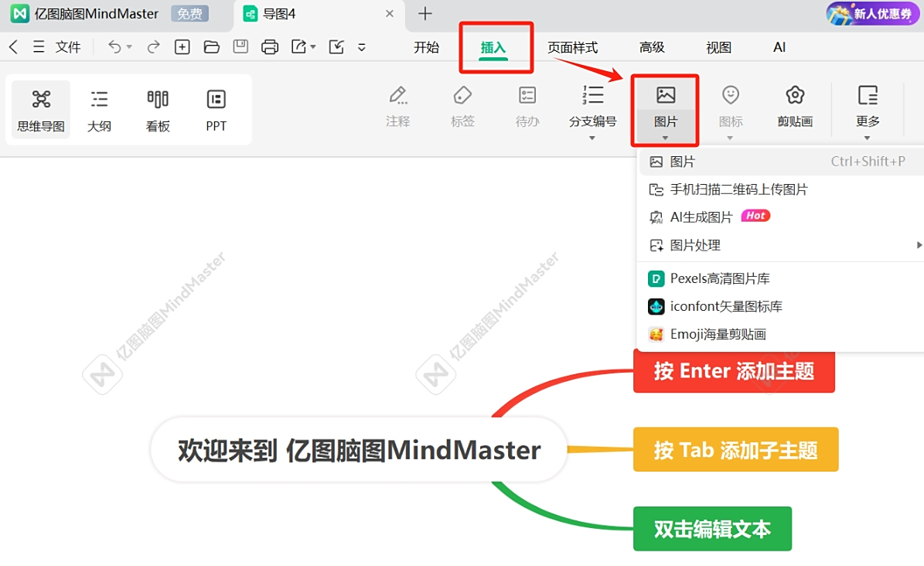
Task: Switch to the 页面样式 ribbon tab
Action: [x=572, y=47]
